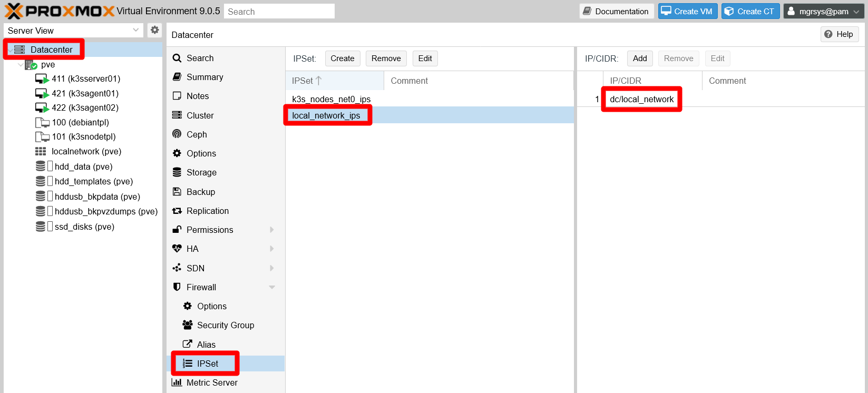This screenshot has height=393, width=868.
Task: Click the IP/CIDR column header
Action: tap(652, 81)
